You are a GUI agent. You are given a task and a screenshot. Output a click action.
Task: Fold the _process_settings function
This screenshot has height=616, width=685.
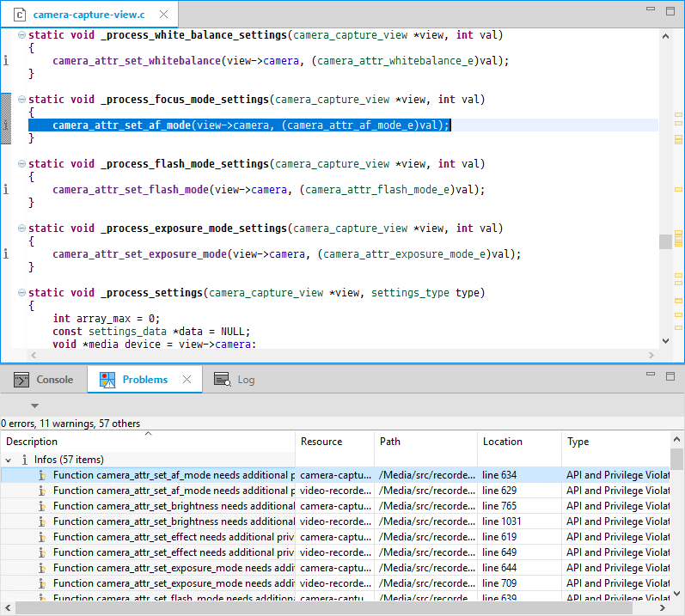click(x=21, y=293)
